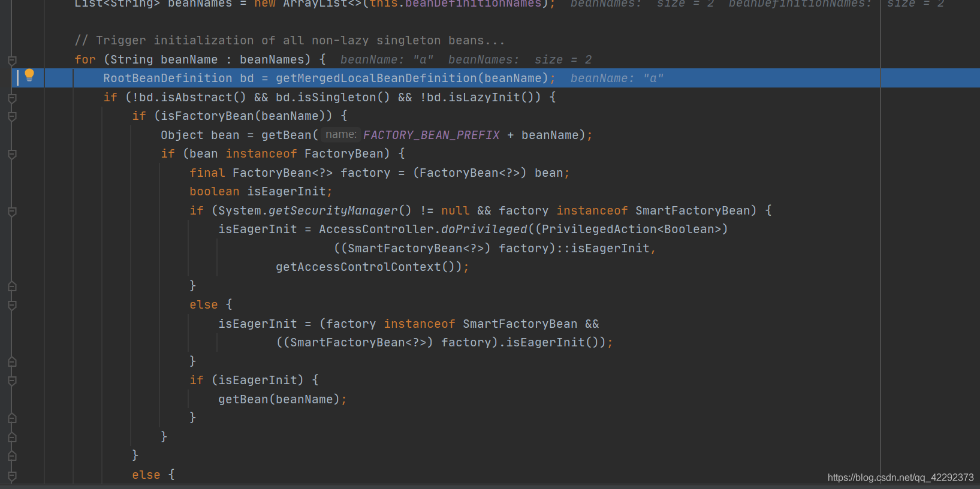This screenshot has width=980, height=489.
Task: Click RootBeanDefinition type on highlighted line
Action: pos(167,79)
